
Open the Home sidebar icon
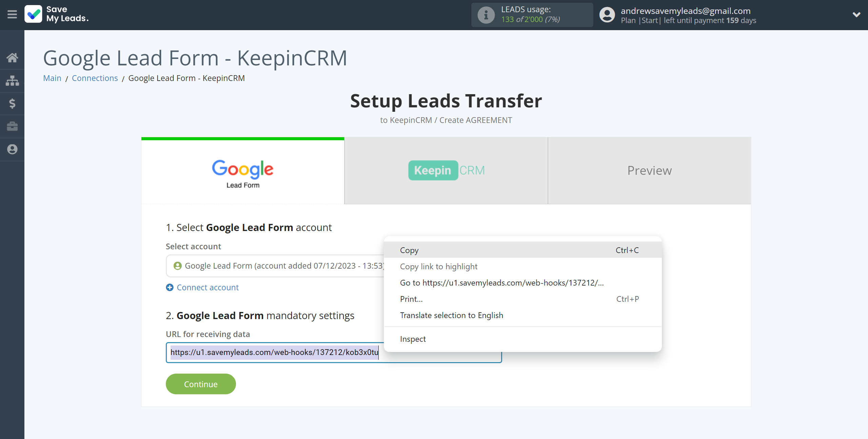click(x=12, y=58)
